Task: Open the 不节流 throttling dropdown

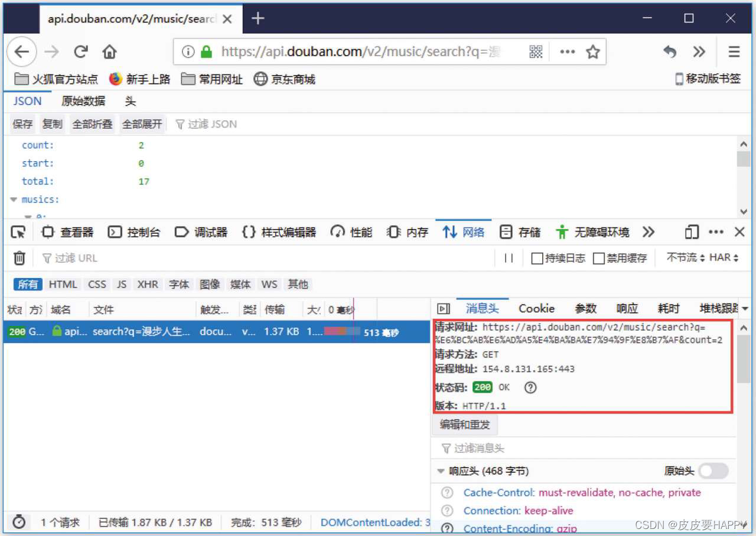Action: pos(686,258)
